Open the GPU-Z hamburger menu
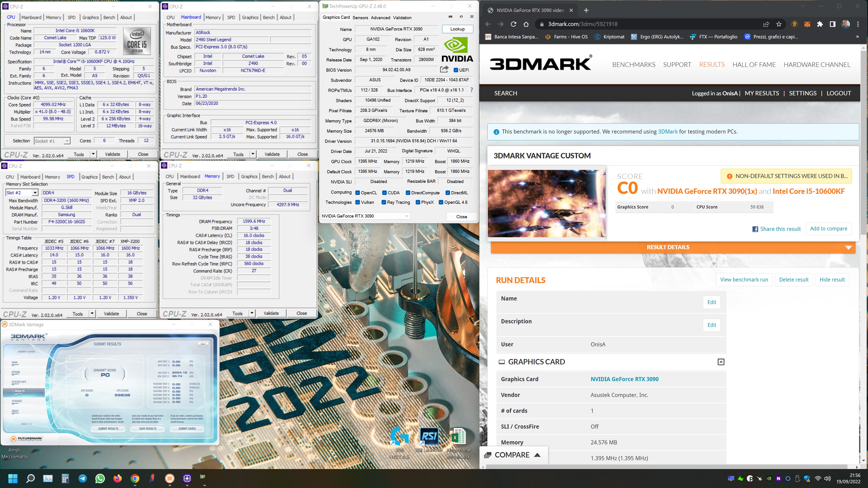 click(x=472, y=16)
